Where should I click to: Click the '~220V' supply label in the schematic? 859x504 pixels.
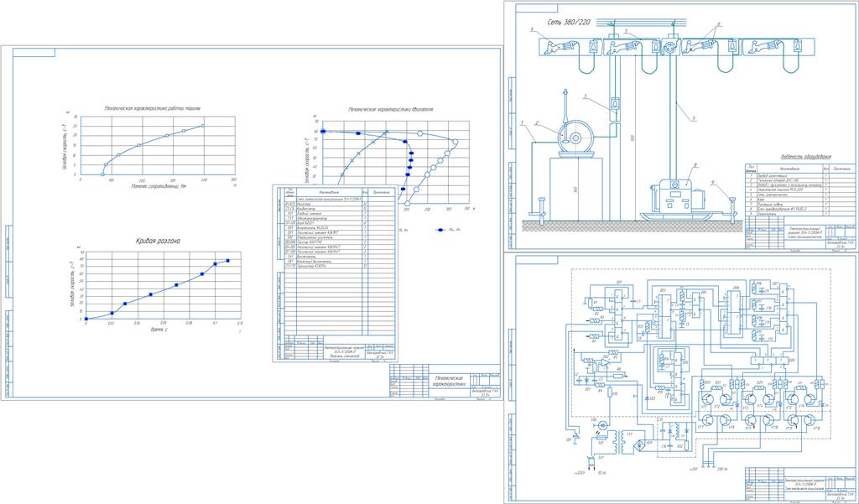[x=580, y=473]
